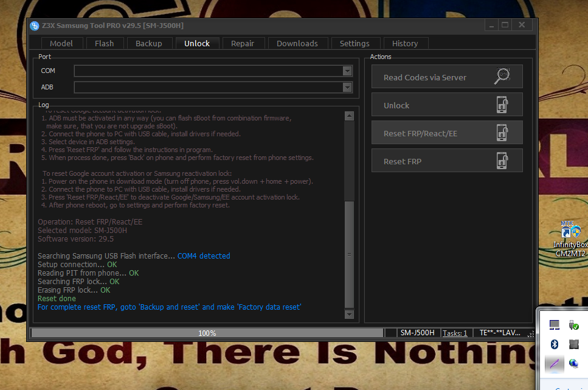Click the 'COM4 detected' log text

[x=204, y=256]
